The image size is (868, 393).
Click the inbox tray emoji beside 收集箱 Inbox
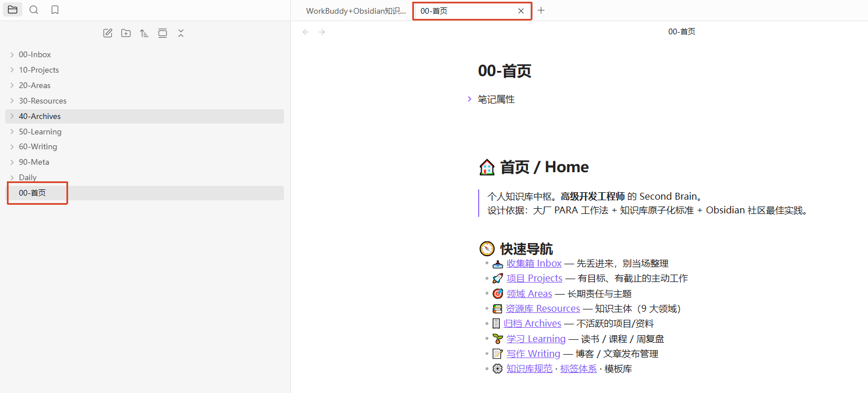point(498,264)
